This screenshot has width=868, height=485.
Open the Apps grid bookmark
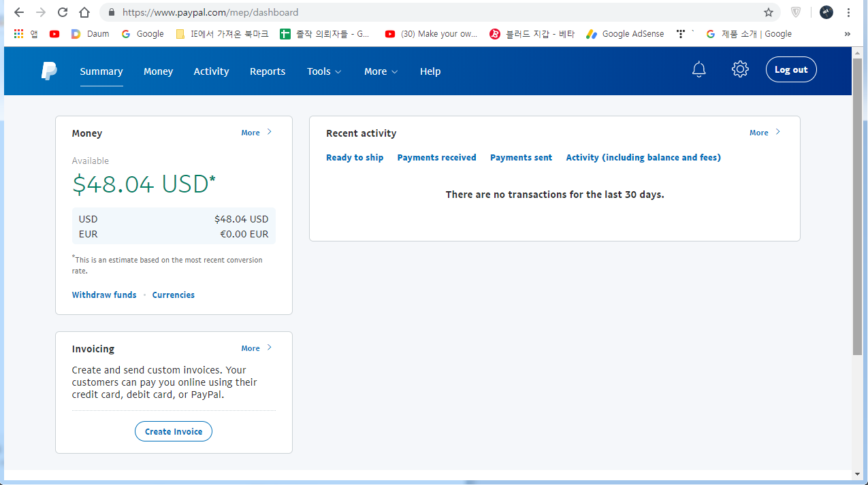tap(26, 34)
